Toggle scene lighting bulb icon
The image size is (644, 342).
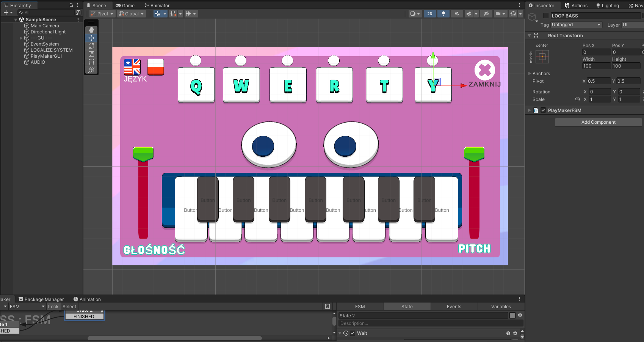tap(443, 14)
